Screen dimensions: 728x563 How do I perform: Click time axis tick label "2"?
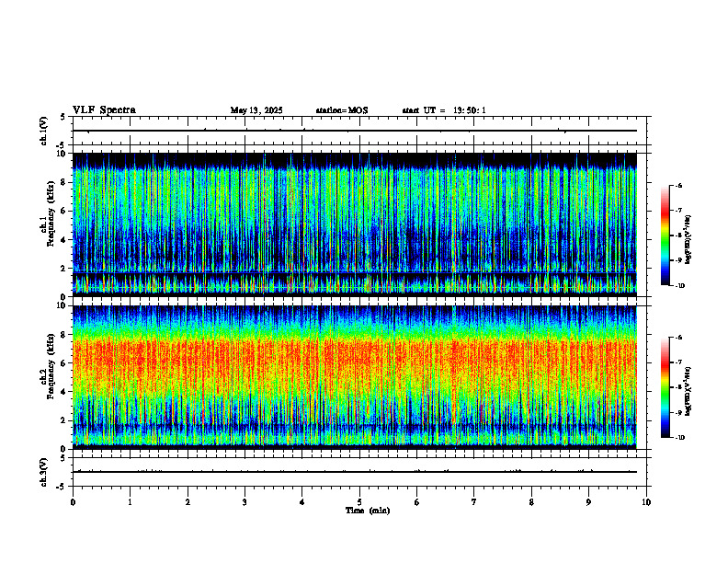coord(188,502)
